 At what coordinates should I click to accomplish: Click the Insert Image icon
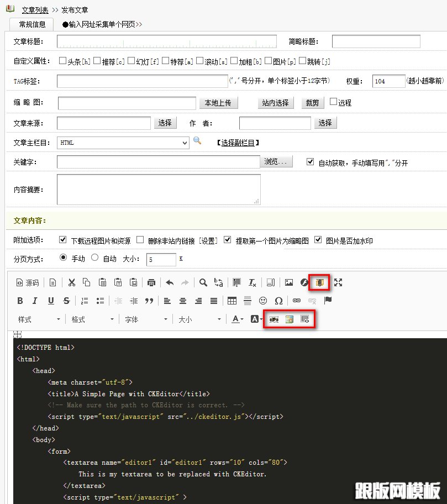point(289,282)
